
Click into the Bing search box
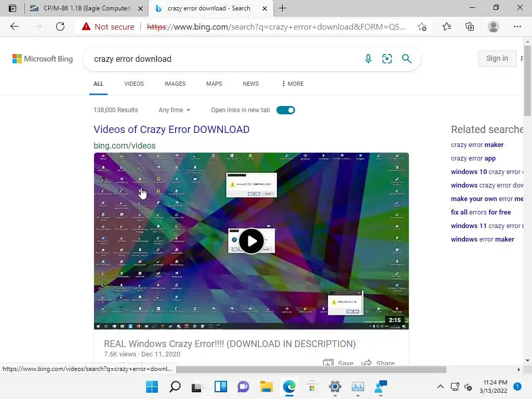224,59
